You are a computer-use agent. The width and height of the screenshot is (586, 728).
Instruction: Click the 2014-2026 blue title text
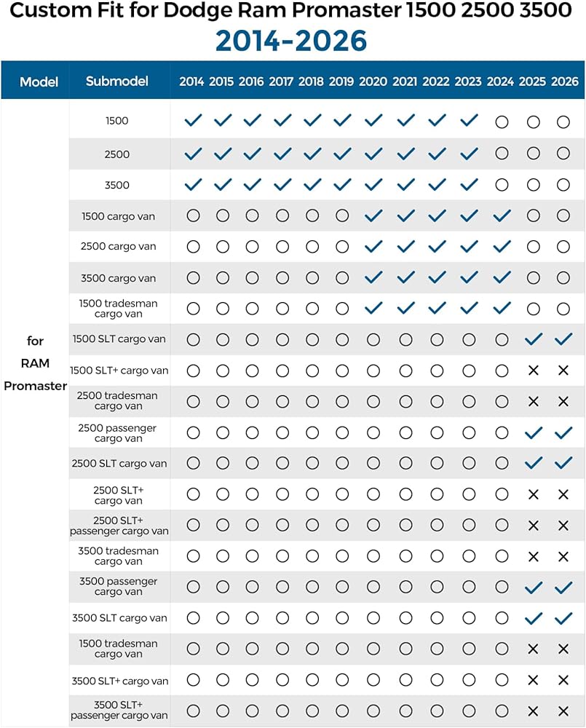(x=291, y=41)
